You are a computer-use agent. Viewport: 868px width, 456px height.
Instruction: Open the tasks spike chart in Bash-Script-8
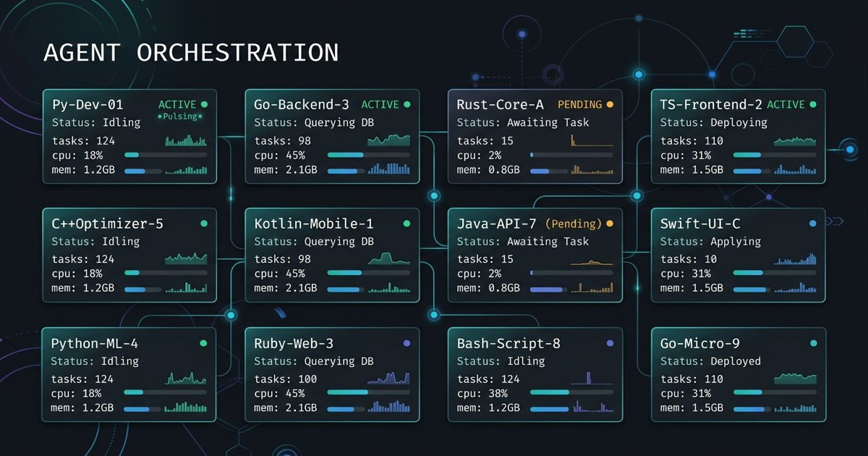click(592, 377)
